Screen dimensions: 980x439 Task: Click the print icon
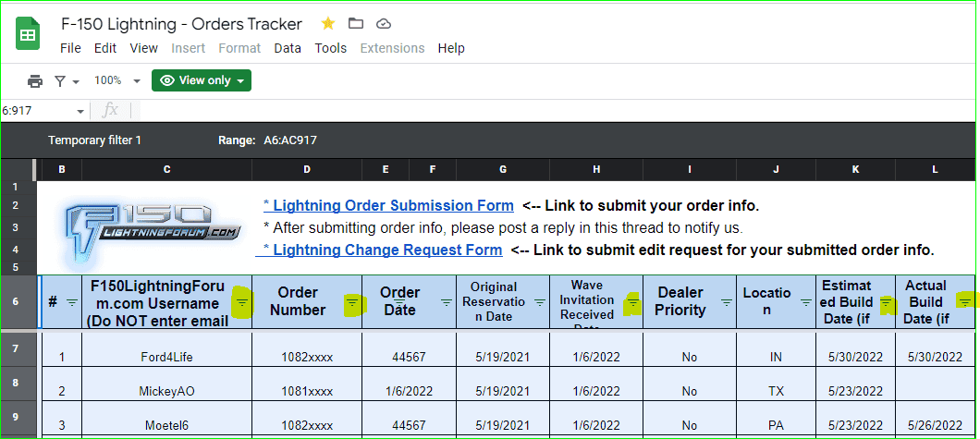point(35,81)
